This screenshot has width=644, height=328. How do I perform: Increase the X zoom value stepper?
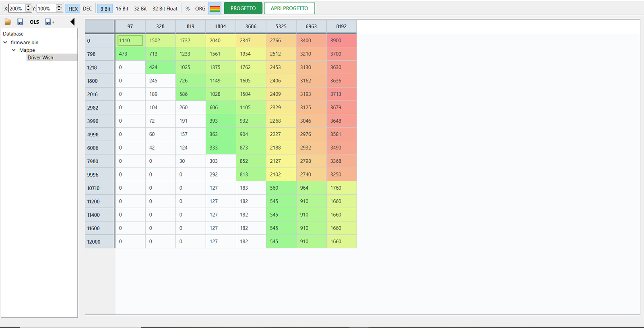(28, 6)
